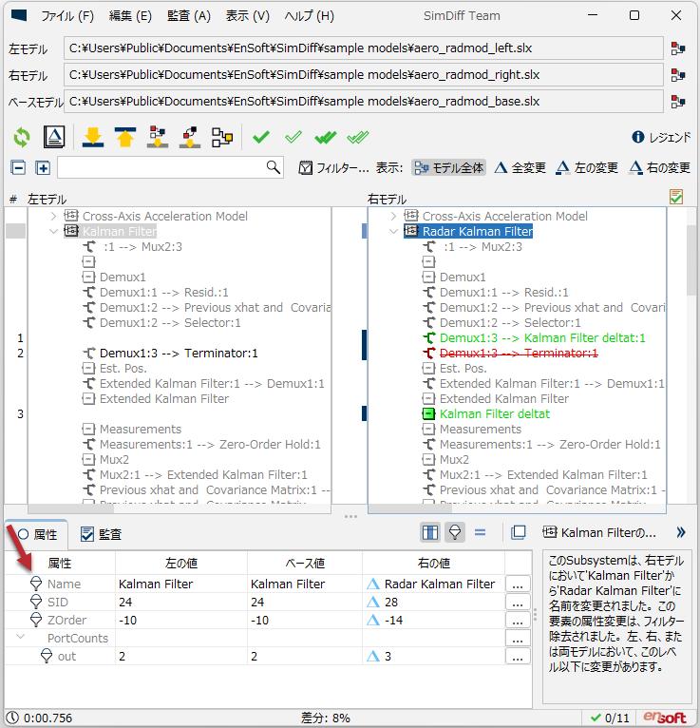
Task: Toggle the 左の変更 left changes view
Action: pyautogui.click(x=587, y=167)
